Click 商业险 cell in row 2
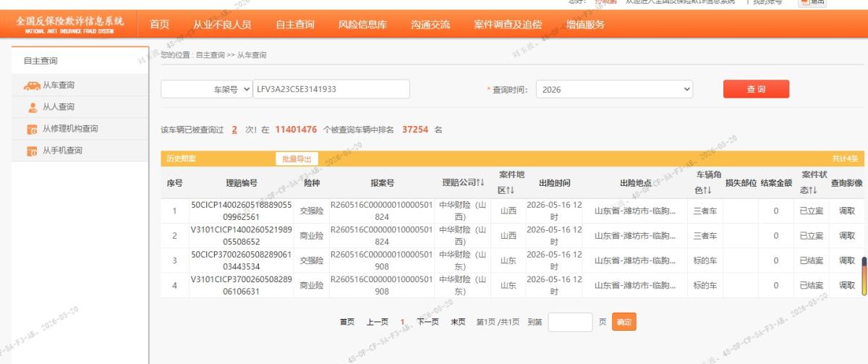The width and height of the screenshot is (868, 364). click(312, 236)
